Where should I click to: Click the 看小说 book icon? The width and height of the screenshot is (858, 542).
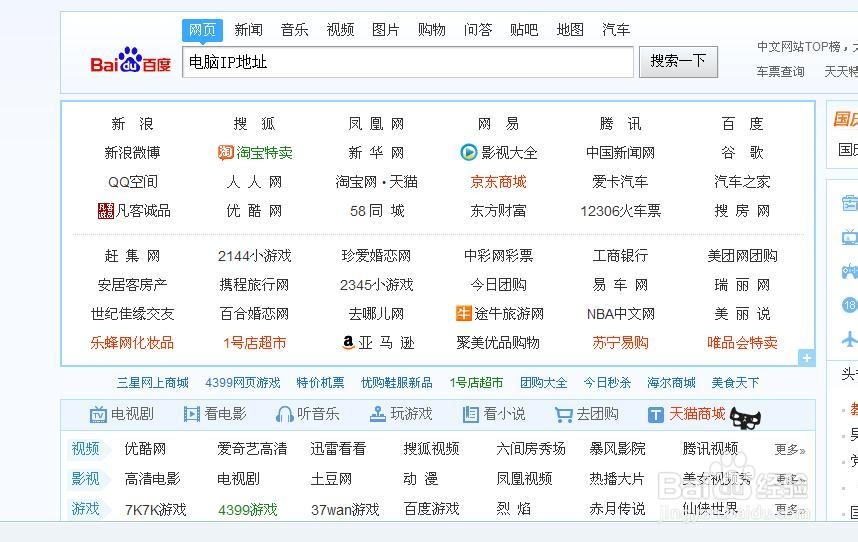click(471, 415)
